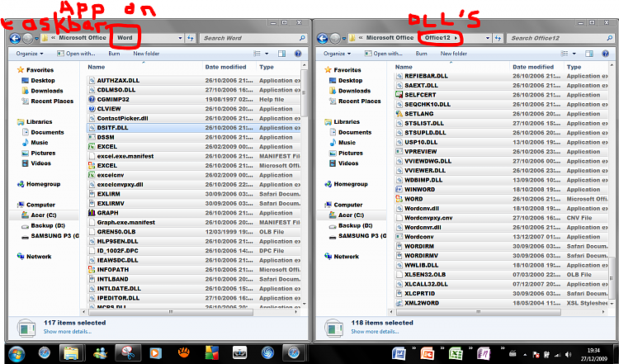The image size is (619, 364).
Task: Open the Organize menu in the Word window
Action: [x=30, y=54]
